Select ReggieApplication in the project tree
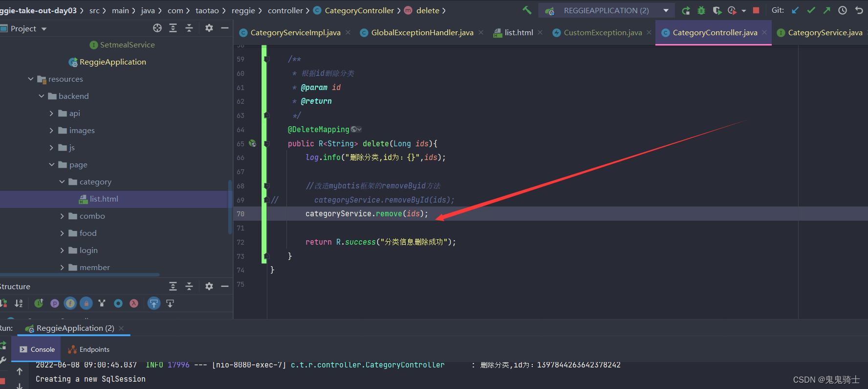The height and width of the screenshot is (389, 868). tap(112, 62)
